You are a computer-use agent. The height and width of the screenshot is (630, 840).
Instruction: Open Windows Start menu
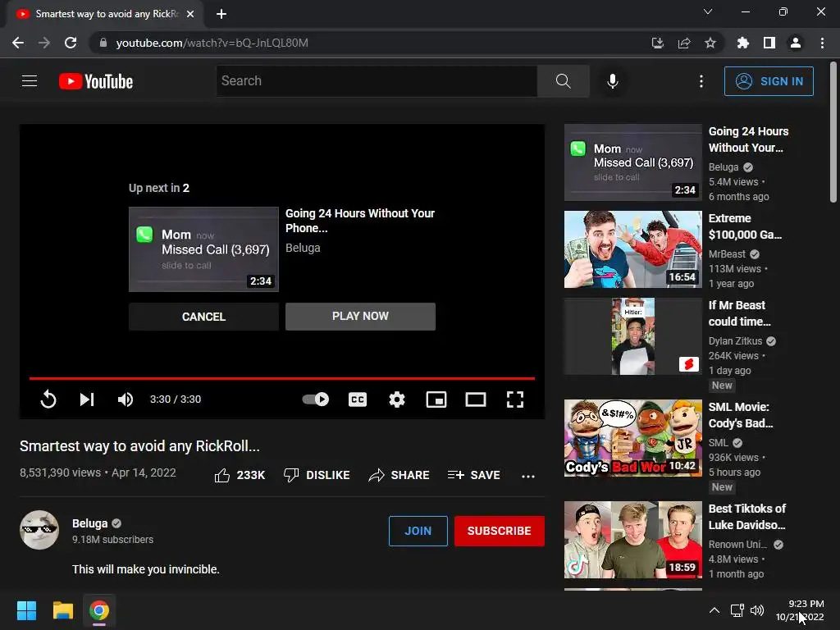(x=26, y=610)
